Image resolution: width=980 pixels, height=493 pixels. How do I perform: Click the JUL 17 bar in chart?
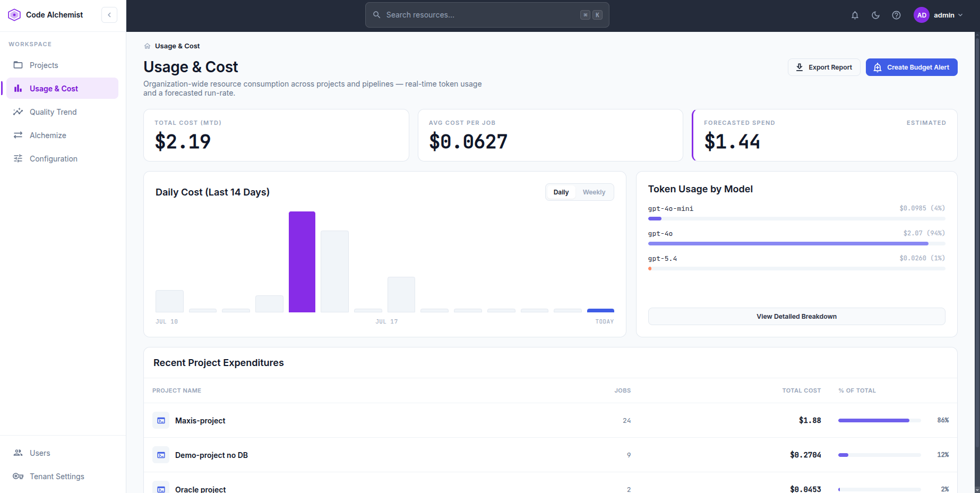401,294
